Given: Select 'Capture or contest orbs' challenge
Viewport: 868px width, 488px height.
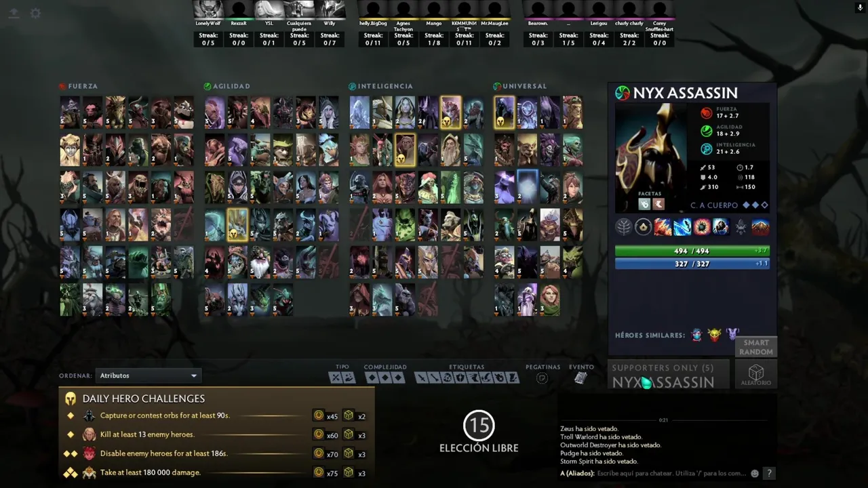Looking at the screenshot, I should coord(217,415).
